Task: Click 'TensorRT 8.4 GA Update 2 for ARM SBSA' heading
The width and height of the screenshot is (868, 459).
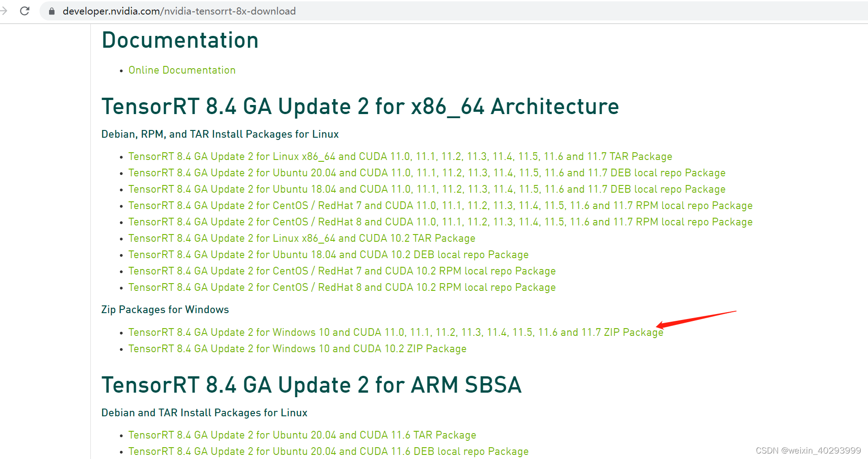Action: click(x=312, y=385)
